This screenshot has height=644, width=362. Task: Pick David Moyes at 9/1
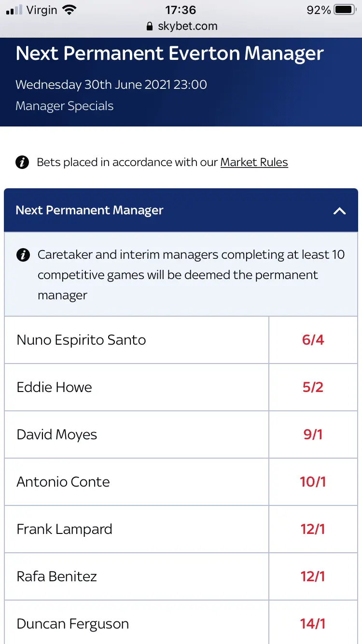[x=313, y=434]
